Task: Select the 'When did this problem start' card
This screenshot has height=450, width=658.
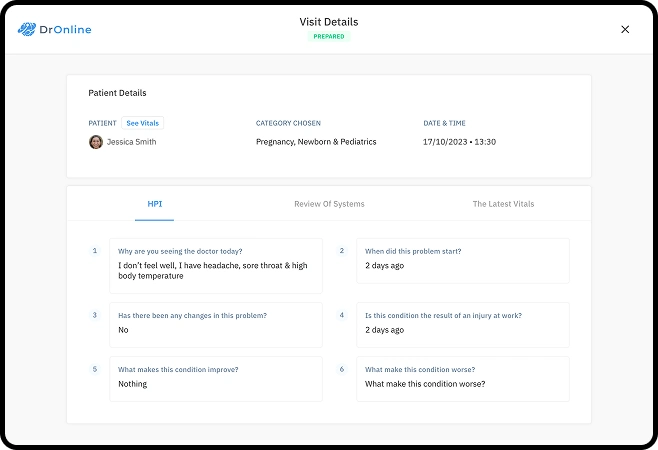Action: (x=463, y=261)
